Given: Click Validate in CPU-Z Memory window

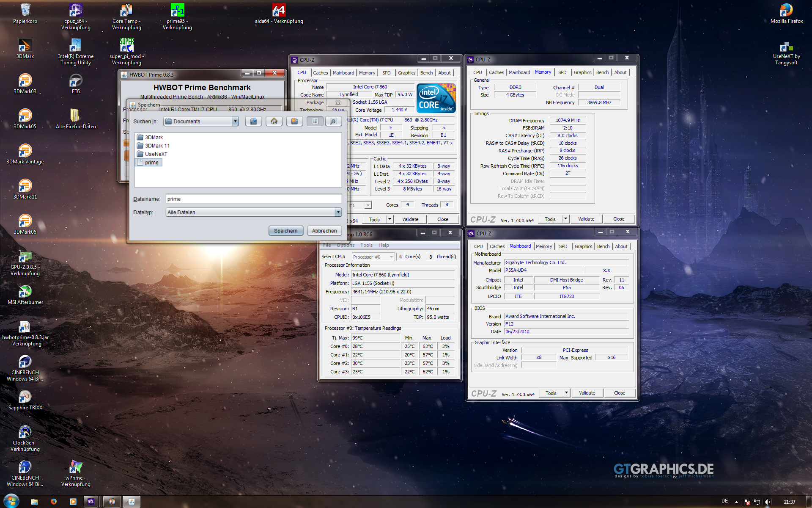Looking at the screenshot, I should coord(586,219).
